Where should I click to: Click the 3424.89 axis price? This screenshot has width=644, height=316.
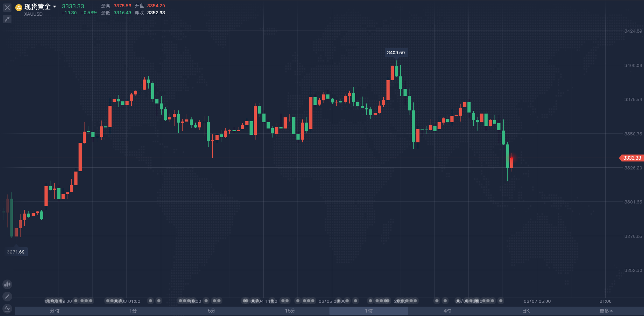point(633,31)
